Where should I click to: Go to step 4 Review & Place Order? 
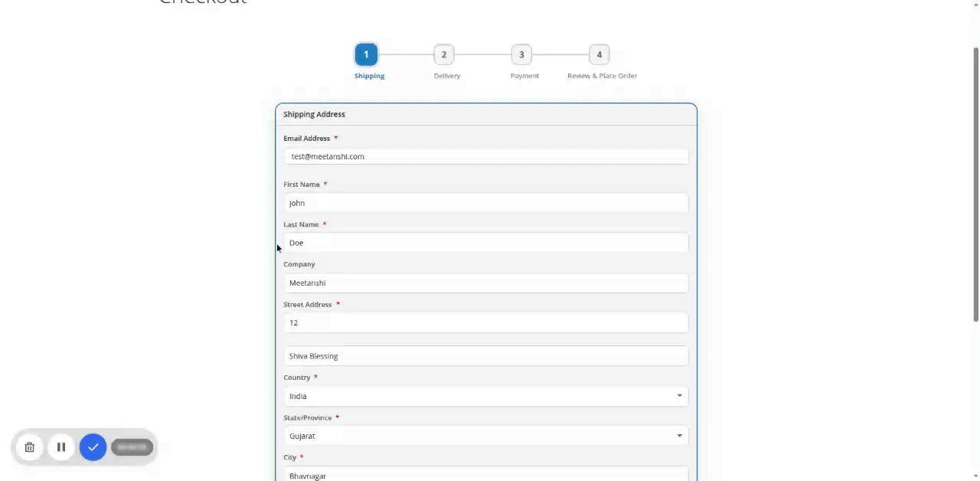click(599, 54)
